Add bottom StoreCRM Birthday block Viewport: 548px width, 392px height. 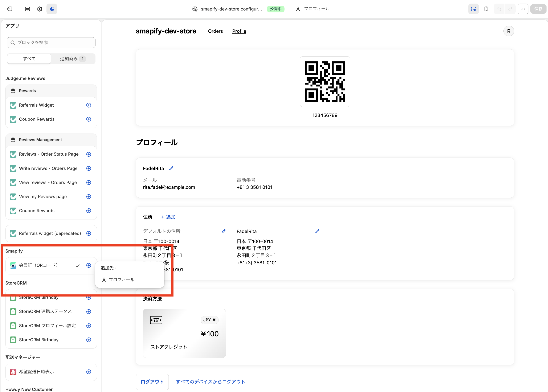89,340
